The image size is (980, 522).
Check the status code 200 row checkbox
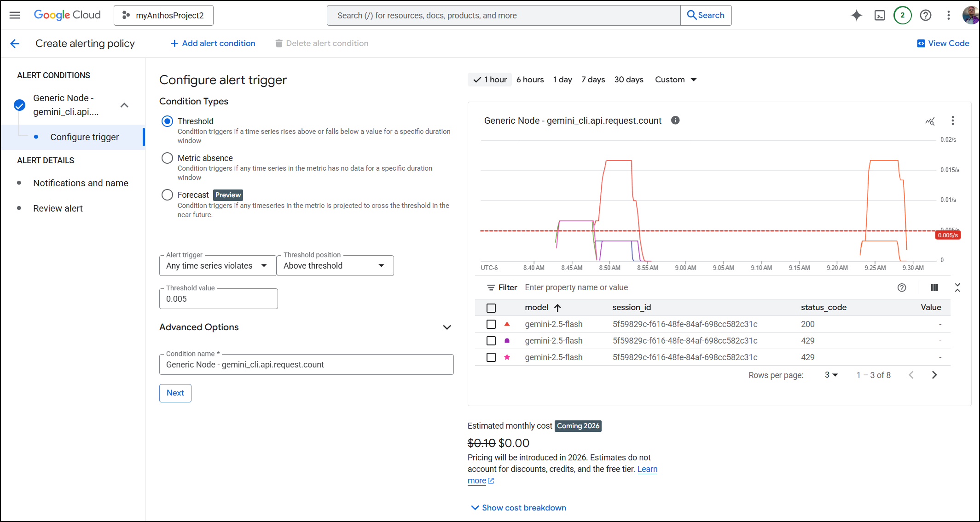point(491,324)
